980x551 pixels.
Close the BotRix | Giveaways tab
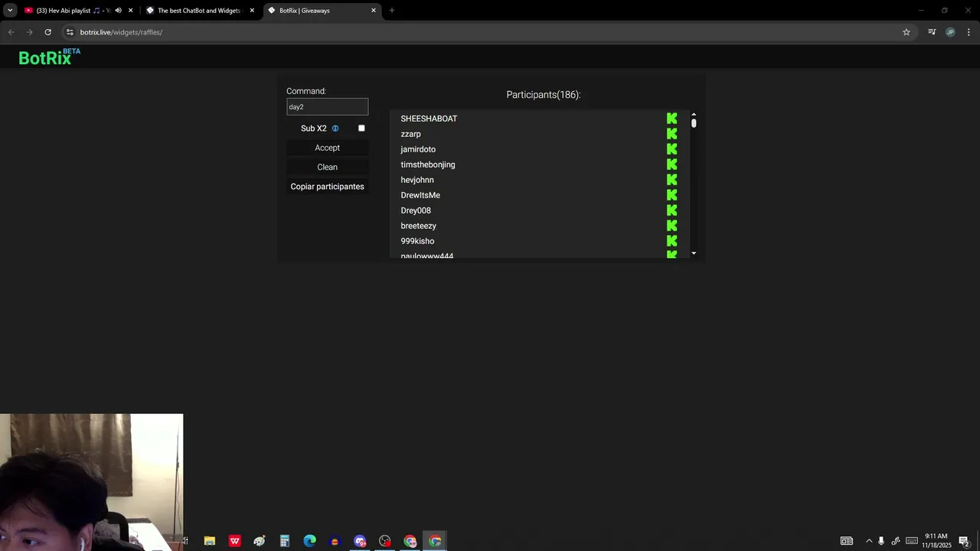click(374, 11)
